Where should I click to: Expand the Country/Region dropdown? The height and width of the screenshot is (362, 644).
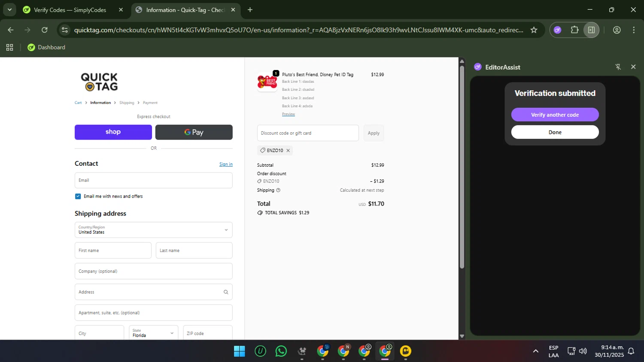pos(154,230)
